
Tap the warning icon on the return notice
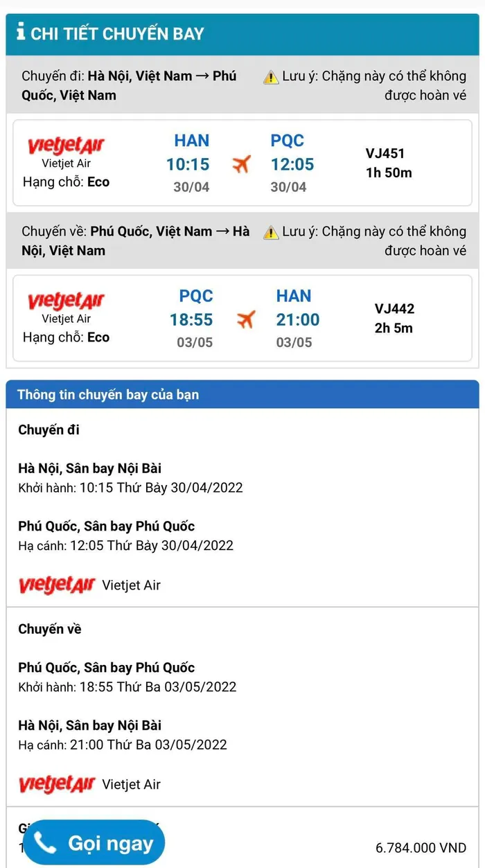pyautogui.click(x=271, y=232)
